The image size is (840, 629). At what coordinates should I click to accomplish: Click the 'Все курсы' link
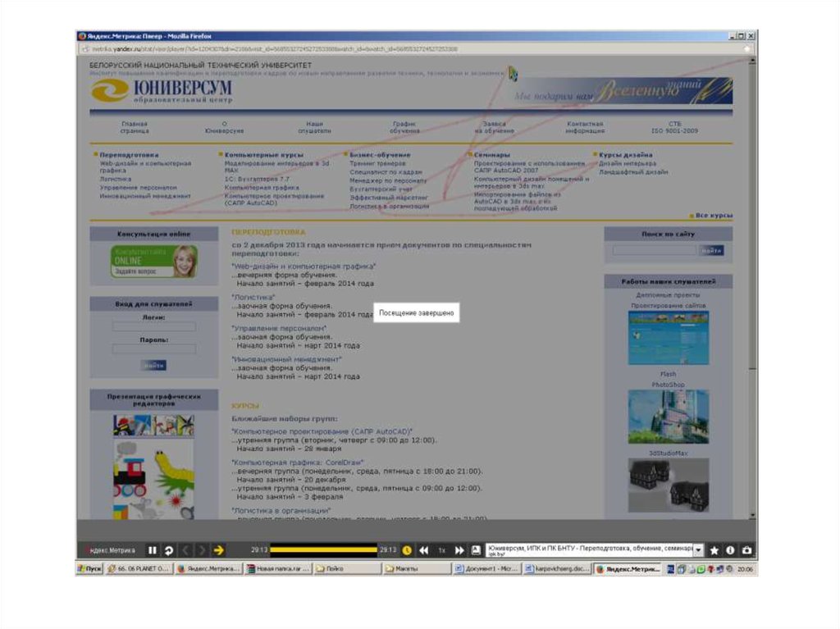[714, 216]
